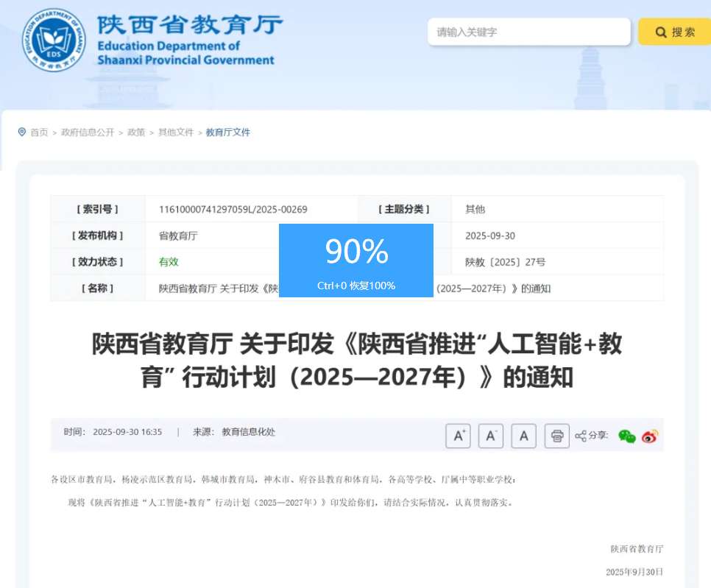Open 其他文件 breadcrumb link
This screenshot has width=711, height=588.
tap(176, 132)
